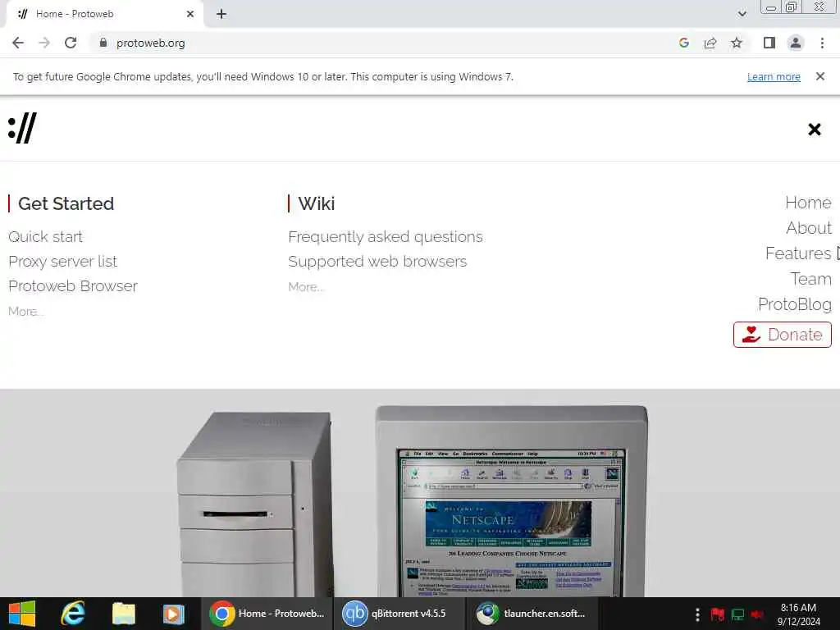Open the Protoweb Browser link
The image size is (840, 630).
(73, 286)
